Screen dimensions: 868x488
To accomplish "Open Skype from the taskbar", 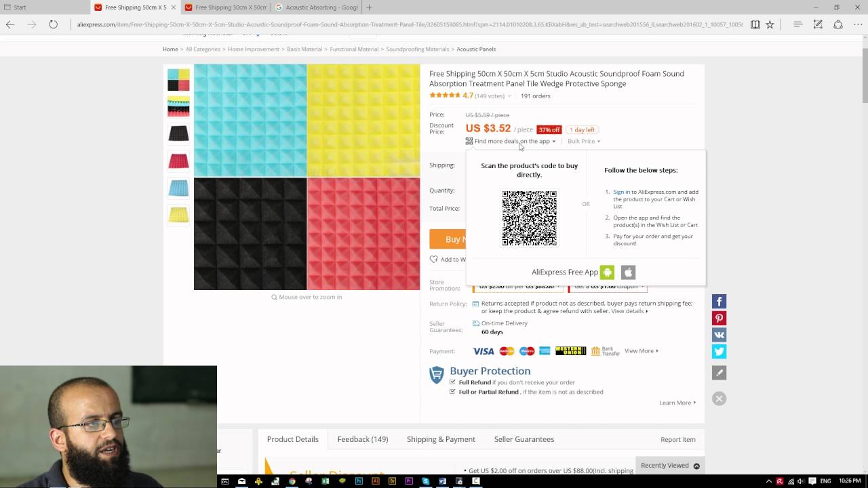I will [426, 481].
